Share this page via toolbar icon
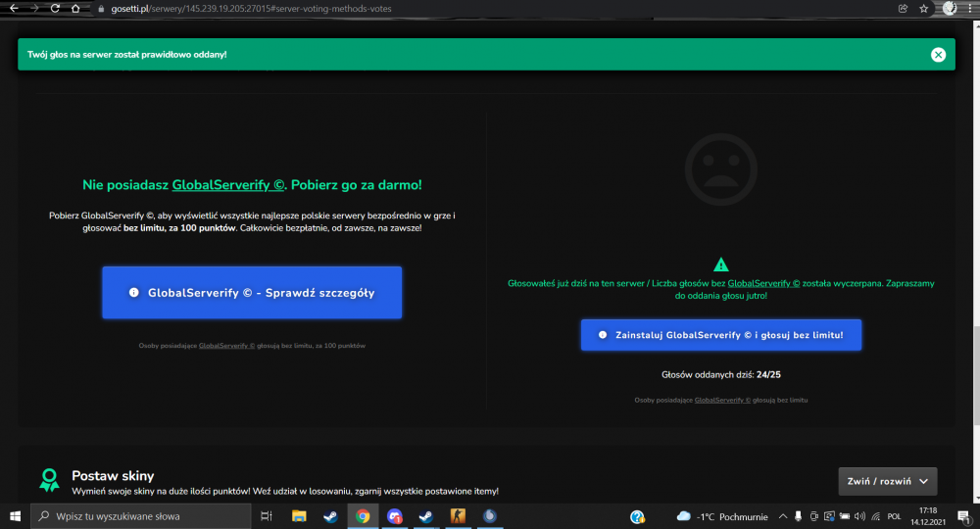The width and height of the screenshot is (980, 529). tap(904, 9)
